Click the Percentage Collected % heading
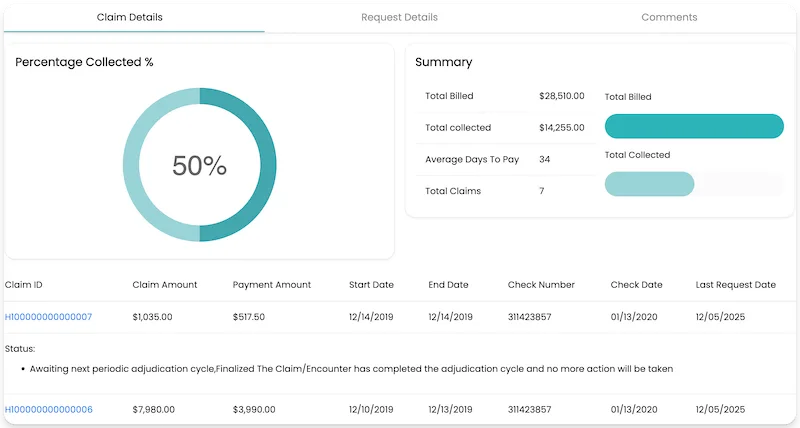 tap(84, 62)
